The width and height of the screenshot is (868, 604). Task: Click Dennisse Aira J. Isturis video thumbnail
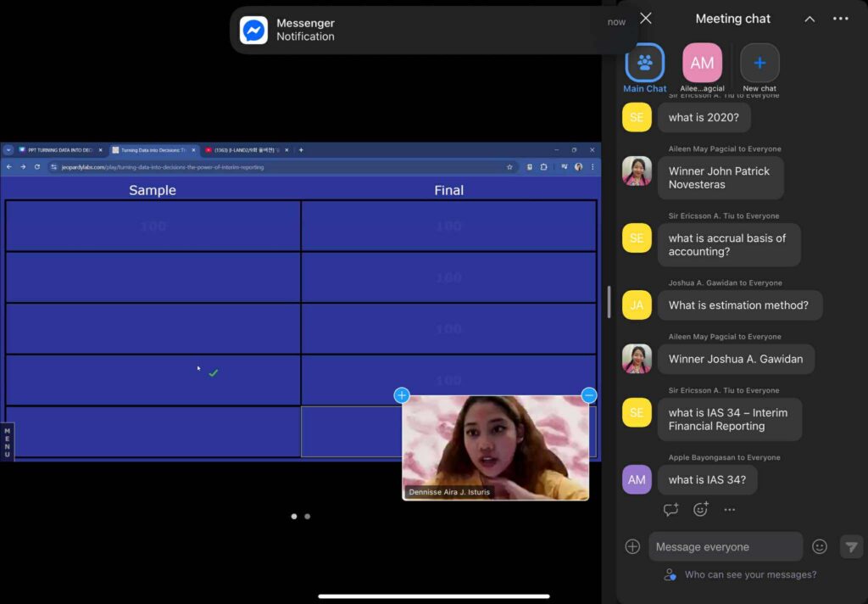(495, 445)
